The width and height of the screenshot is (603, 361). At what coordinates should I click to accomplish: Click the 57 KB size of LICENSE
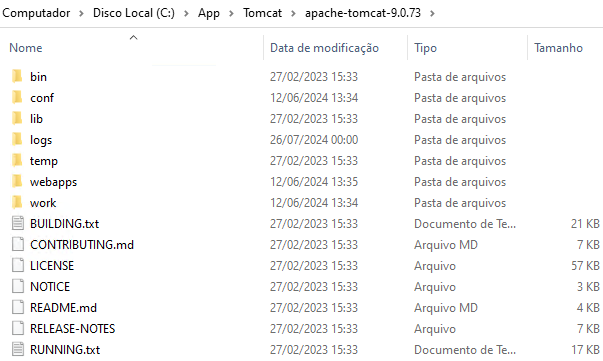(585, 265)
